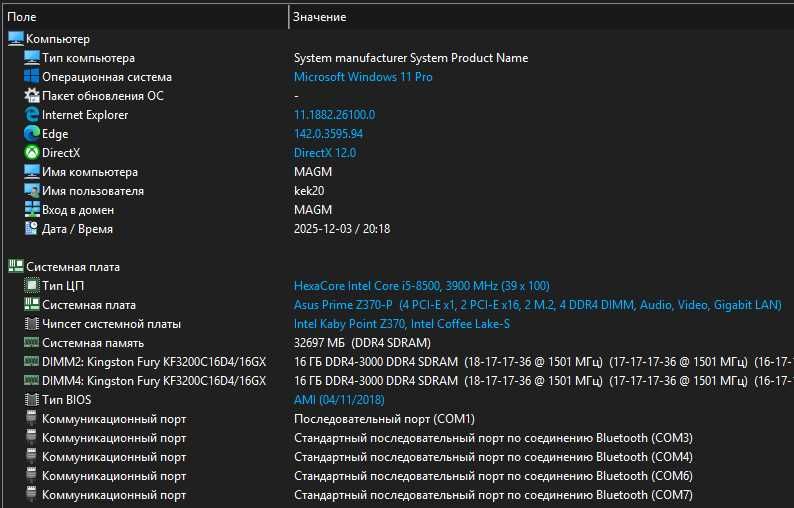Open the Internet Explorer version 11.1882.26100.0 link

click(334, 115)
